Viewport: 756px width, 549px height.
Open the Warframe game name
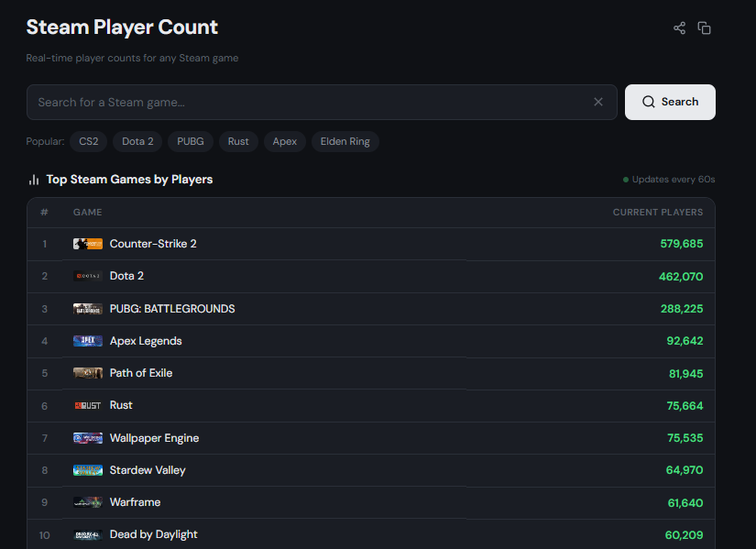135,502
